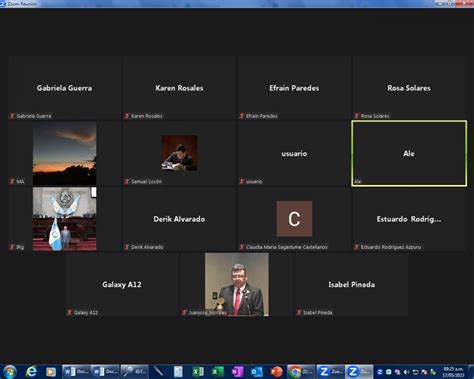
Task: Click the muted mic icon for usuario
Action: click(x=242, y=181)
